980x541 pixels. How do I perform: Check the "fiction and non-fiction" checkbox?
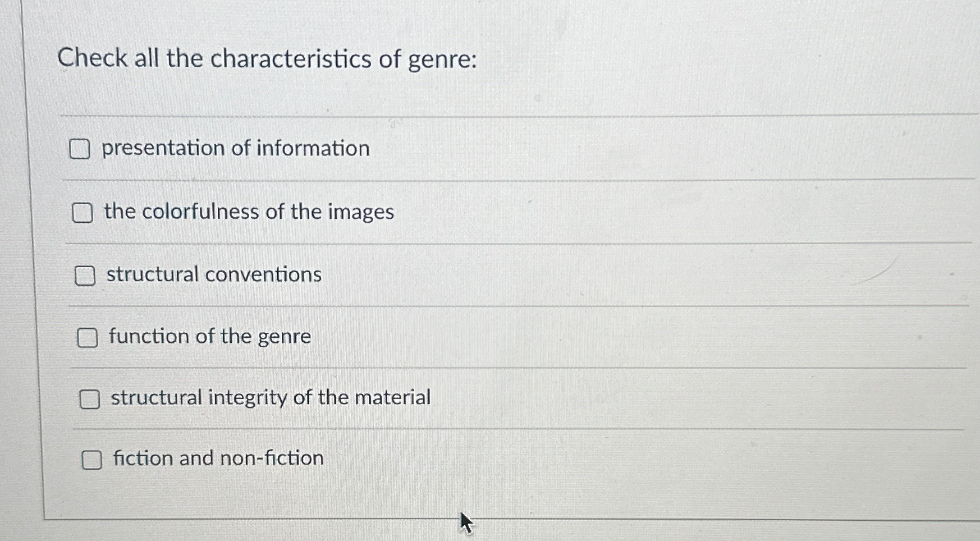pos(93,460)
